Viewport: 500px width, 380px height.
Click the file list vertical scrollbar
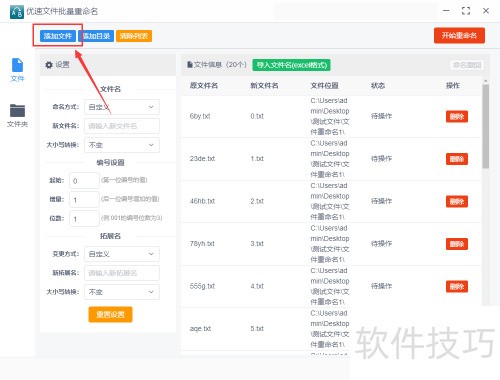coord(486,127)
